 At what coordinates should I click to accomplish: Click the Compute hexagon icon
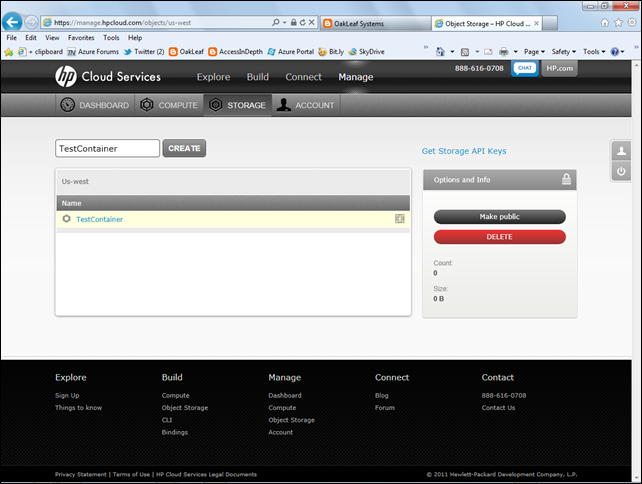(147, 105)
